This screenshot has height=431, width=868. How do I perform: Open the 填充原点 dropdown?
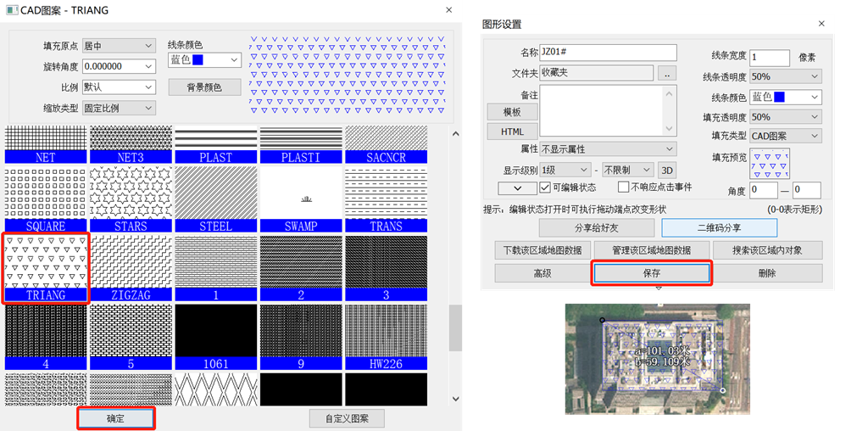pos(118,45)
